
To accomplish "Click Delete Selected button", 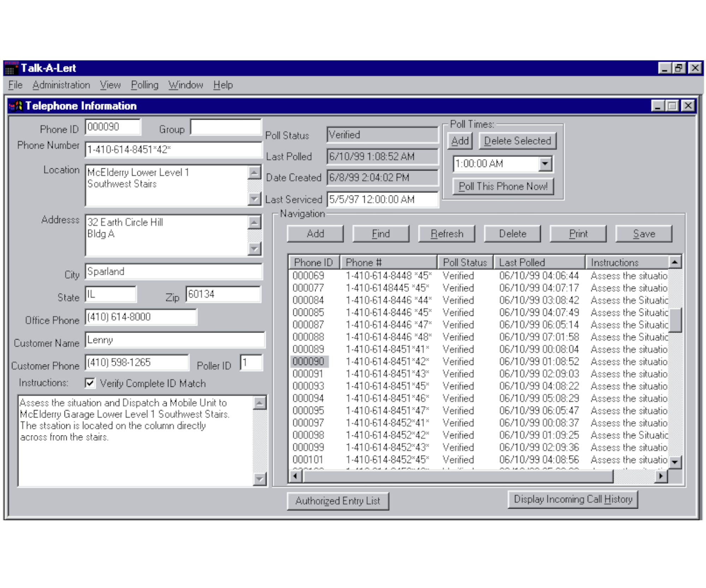I will (517, 141).
